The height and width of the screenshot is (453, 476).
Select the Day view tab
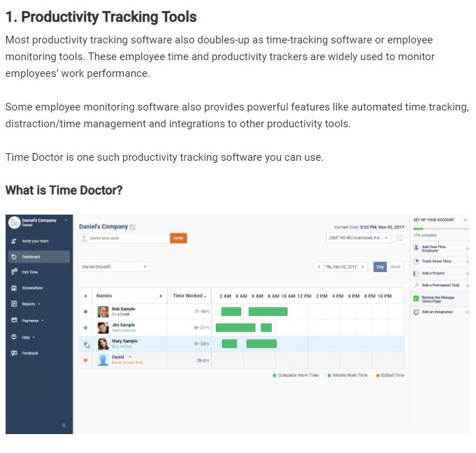coord(380,267)
